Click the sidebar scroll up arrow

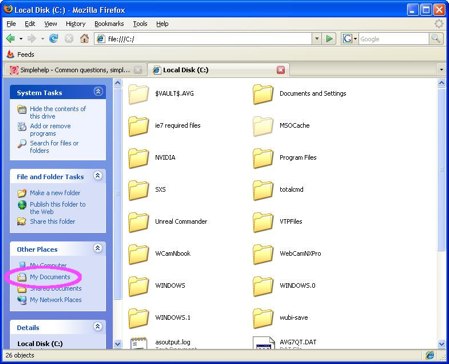118,83
